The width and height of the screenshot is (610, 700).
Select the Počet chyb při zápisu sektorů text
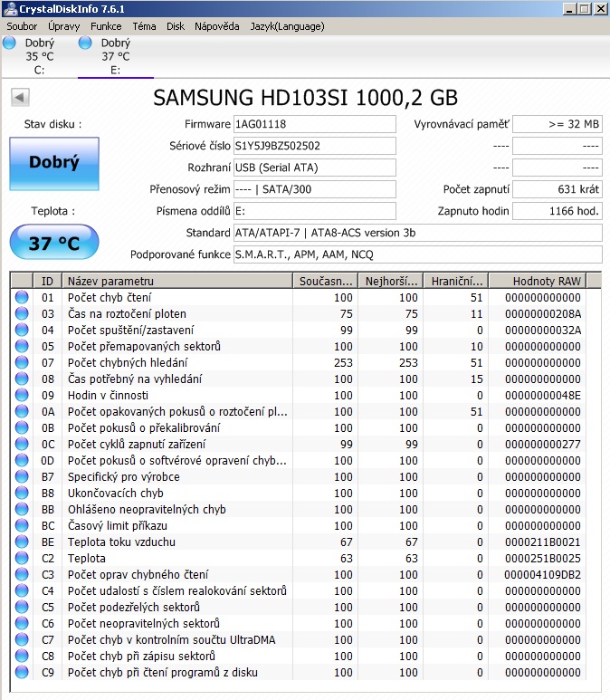click(x=141, y=657)
